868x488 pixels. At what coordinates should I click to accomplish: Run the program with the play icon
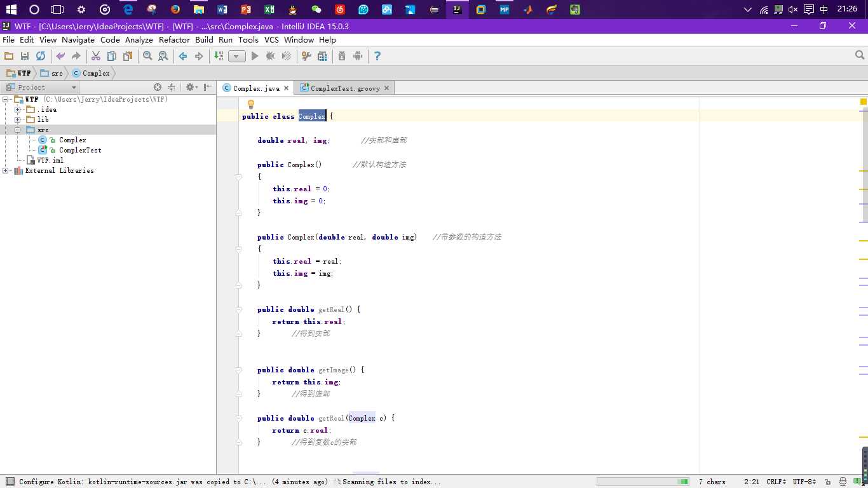click(x=255, y=56)
